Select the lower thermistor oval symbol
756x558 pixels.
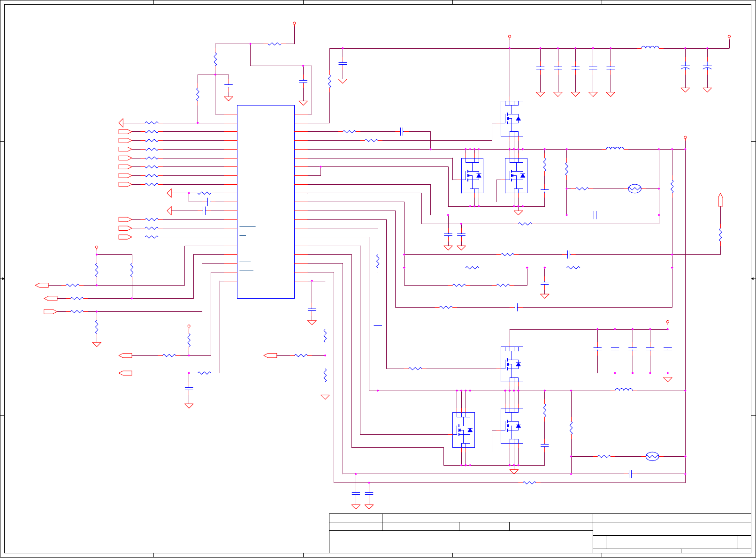pos(652,456)
